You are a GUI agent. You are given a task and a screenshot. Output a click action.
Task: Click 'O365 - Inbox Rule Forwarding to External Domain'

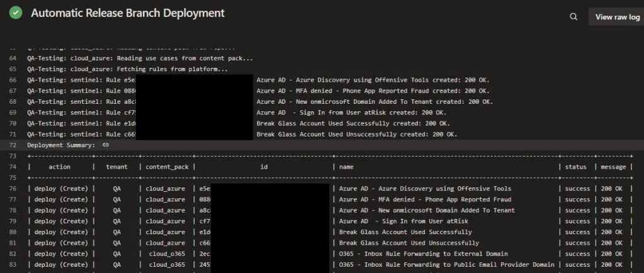tap(424, 253)
